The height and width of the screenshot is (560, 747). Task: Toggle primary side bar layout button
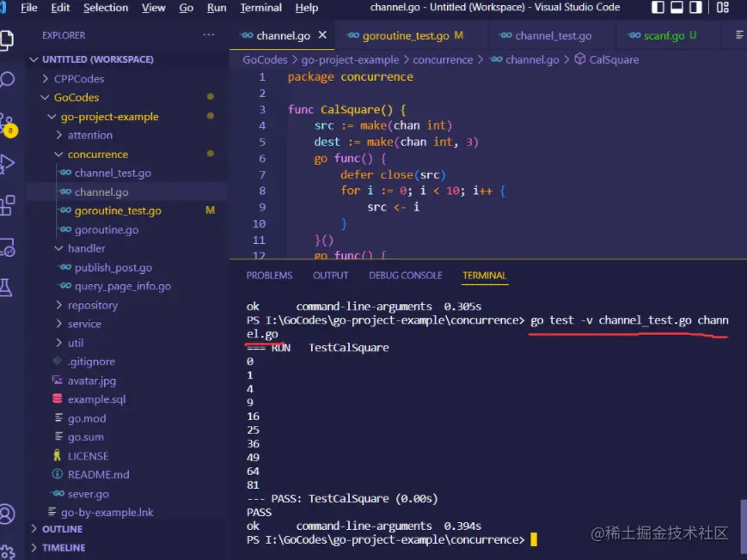658,7
